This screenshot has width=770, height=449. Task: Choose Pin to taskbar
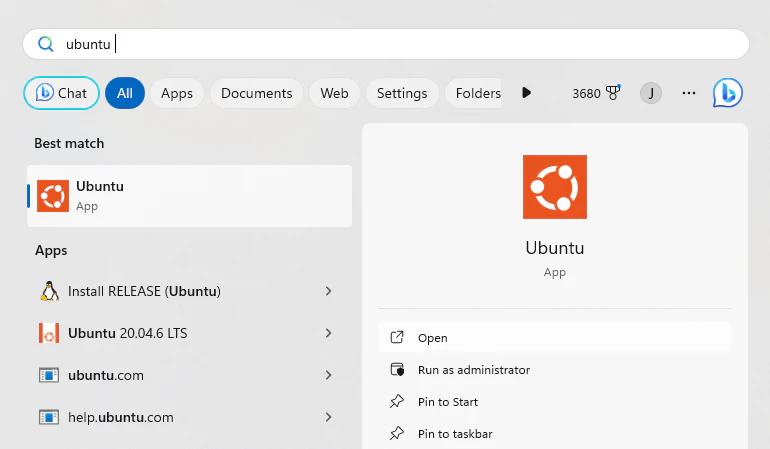point(555,433)
